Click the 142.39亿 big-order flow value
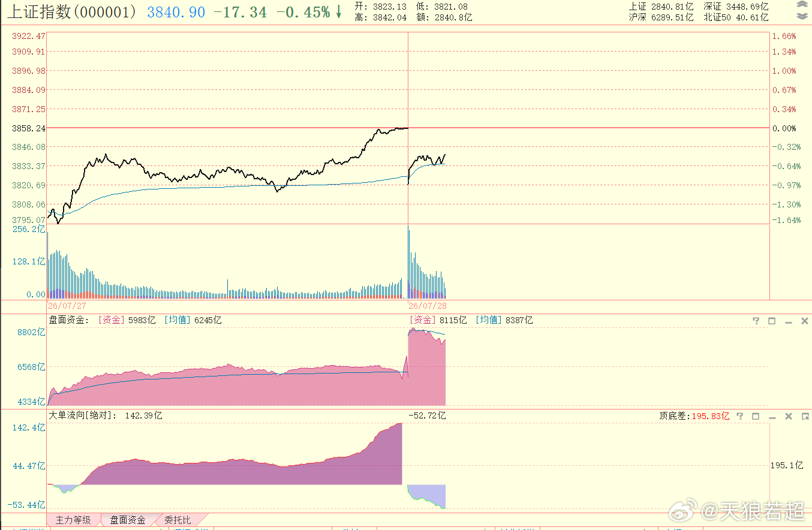This screenshot has height=530, width=812. coord(144,415)
